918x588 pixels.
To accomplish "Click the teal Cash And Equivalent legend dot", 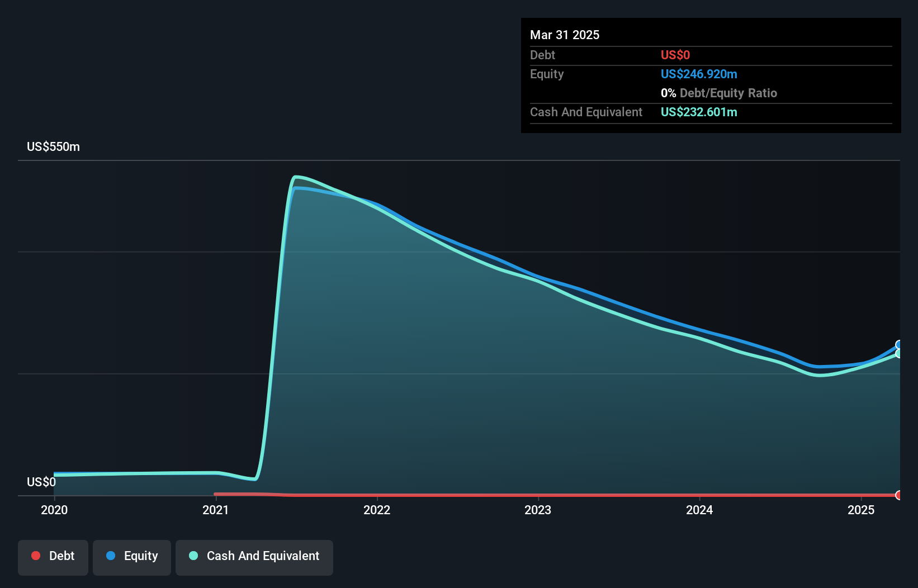I will click(x=193, y=556).
